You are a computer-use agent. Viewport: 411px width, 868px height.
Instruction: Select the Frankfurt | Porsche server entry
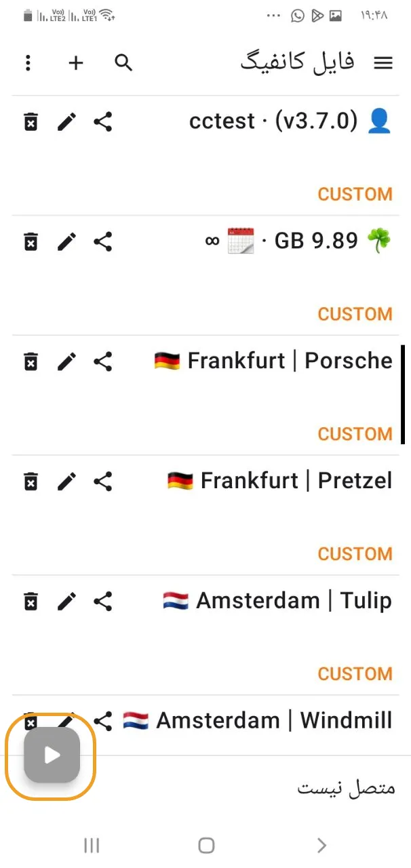point(206,395)
